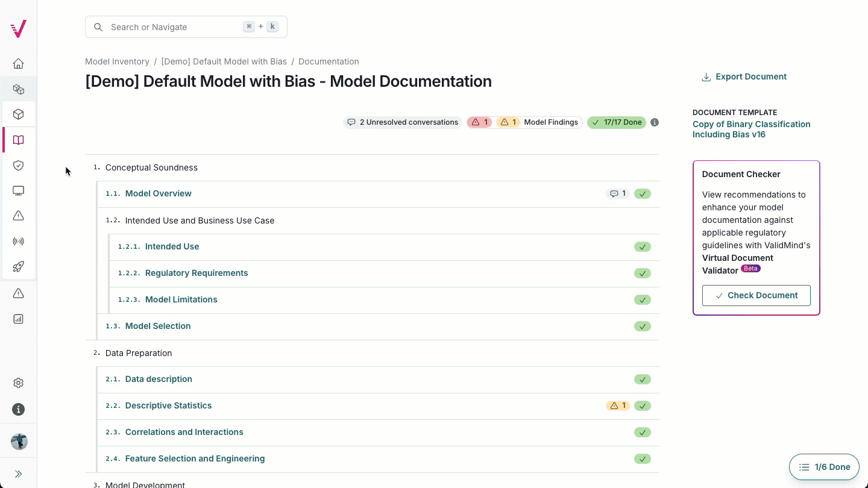Toggle done status on Model Selection

[x=642, y=326]
